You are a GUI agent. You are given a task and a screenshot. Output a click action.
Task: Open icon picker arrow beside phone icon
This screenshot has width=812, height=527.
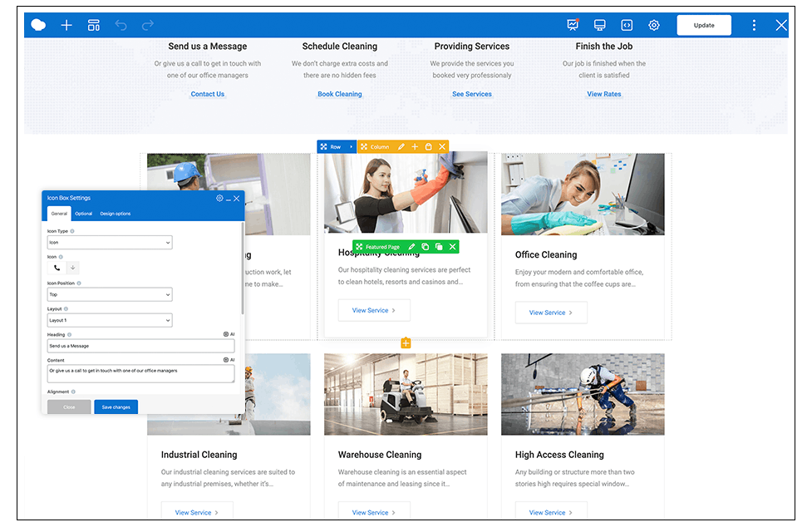73,268
